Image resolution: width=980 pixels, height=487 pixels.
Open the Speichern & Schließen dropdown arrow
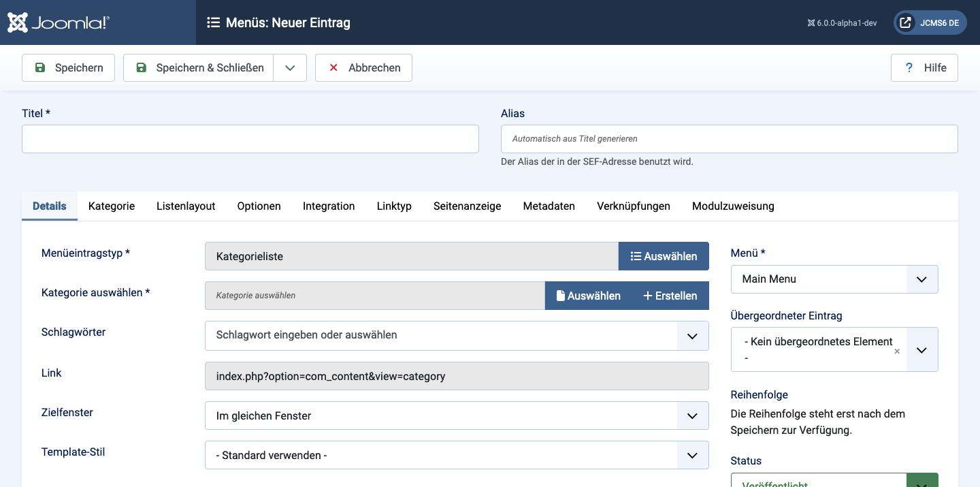click(x=290, y=67)
